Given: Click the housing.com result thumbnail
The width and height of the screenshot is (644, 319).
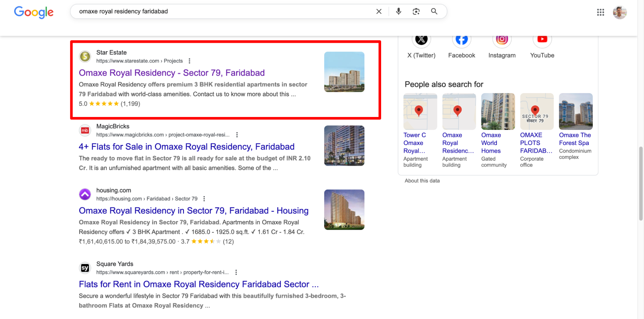Looking at the screenshot, I should tap(344, 209).
